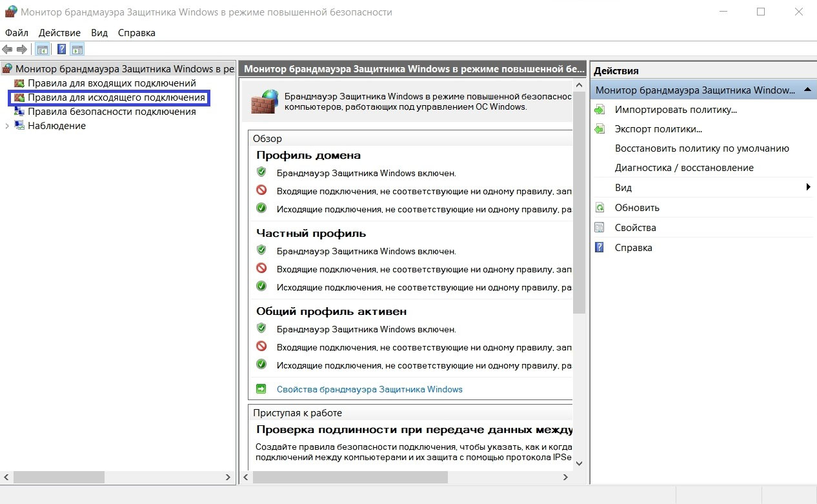The width and height of the screenshot is (817, 504).
Task: Click the Действия pane header
Action: click(x=703, y=70)
